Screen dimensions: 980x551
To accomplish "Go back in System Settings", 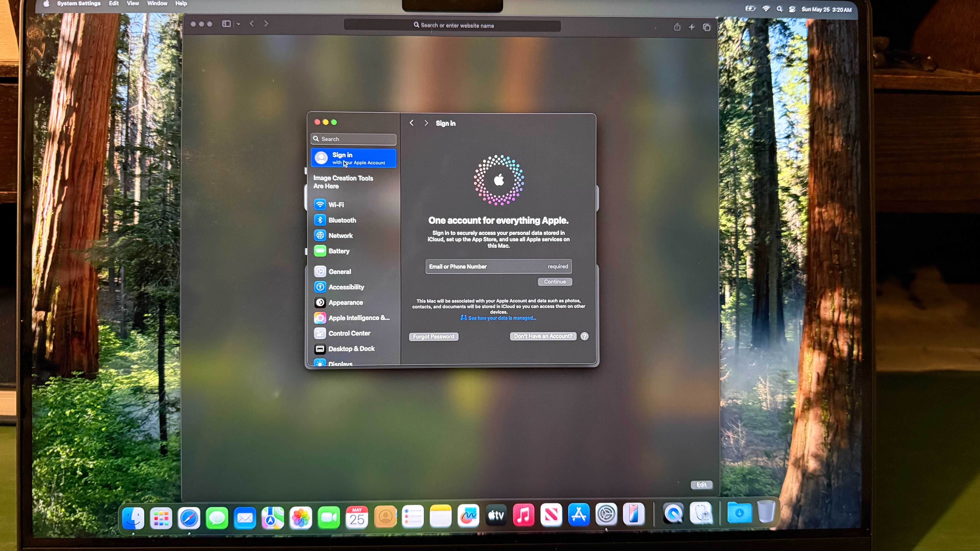I will pos(412,123).
